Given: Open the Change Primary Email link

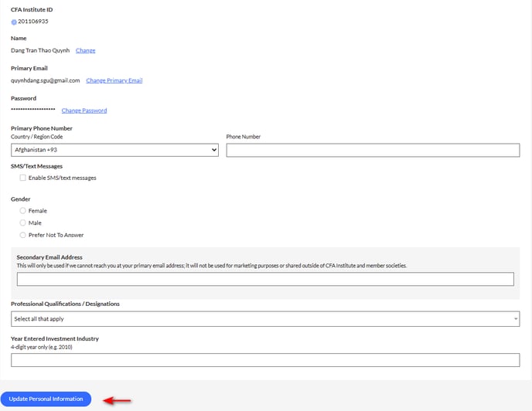Looking at the screenshot, I should pos(114,80).
